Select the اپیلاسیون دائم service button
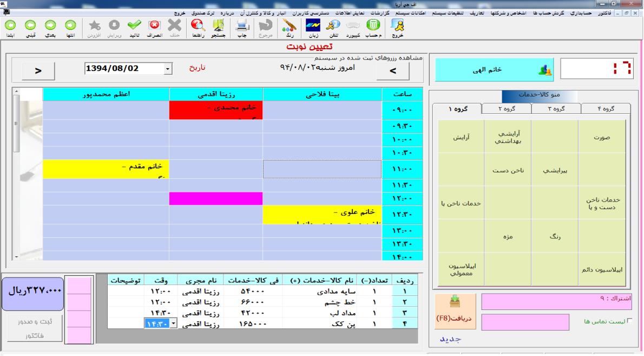Screen dimensions: 644x356 point(602,269)
